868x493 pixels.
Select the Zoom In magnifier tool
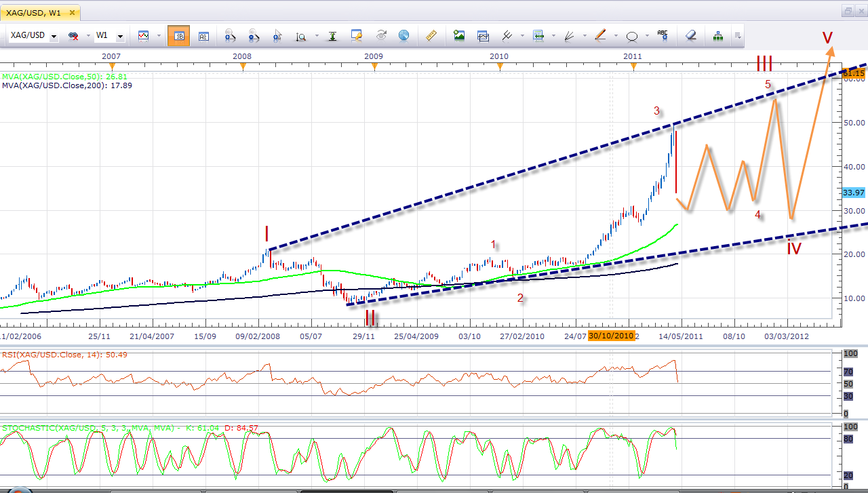[x=230, y=36]
